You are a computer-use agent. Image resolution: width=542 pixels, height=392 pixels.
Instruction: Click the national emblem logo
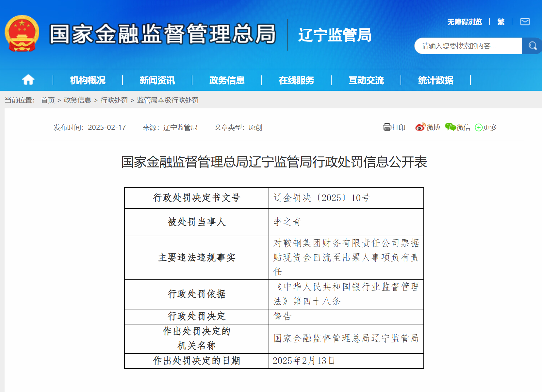click(22, 34)
